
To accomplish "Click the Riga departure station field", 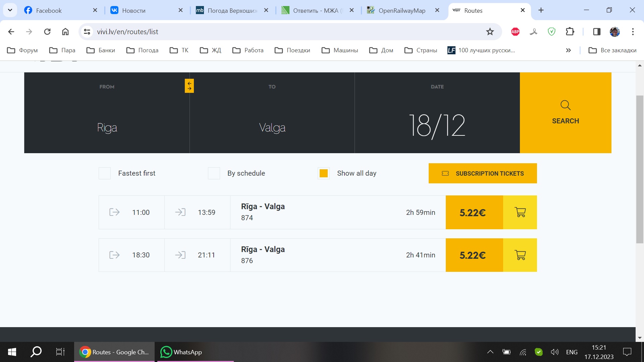I will point(107,128).
